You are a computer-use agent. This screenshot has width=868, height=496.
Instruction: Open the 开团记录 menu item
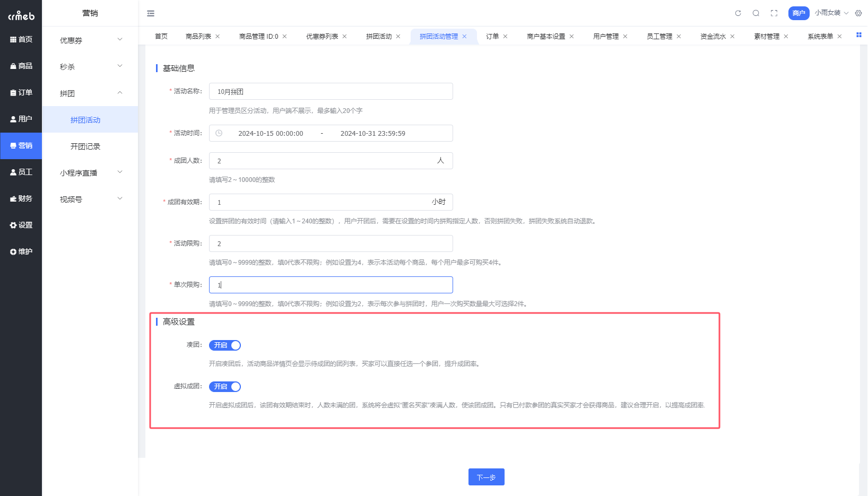(x=85, y=146)
